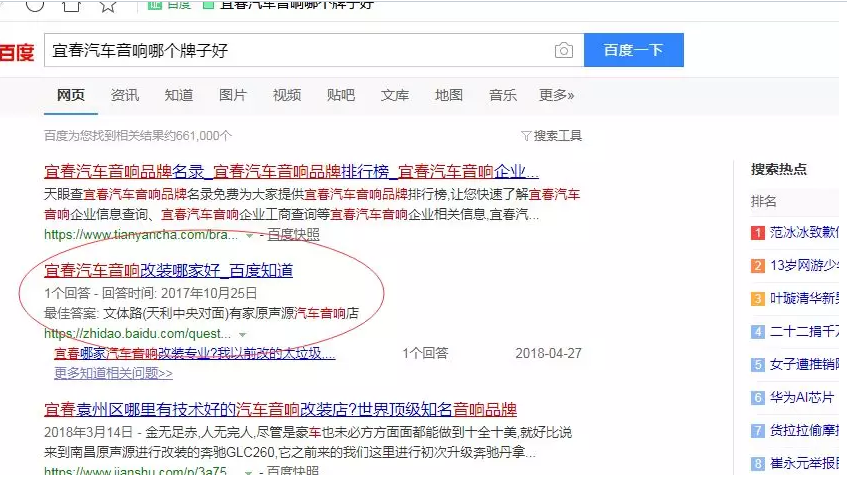Viewport: 847px width, 490px height.
Task: Open hot search 货拉拉偷摩
Action: [804, 430]
